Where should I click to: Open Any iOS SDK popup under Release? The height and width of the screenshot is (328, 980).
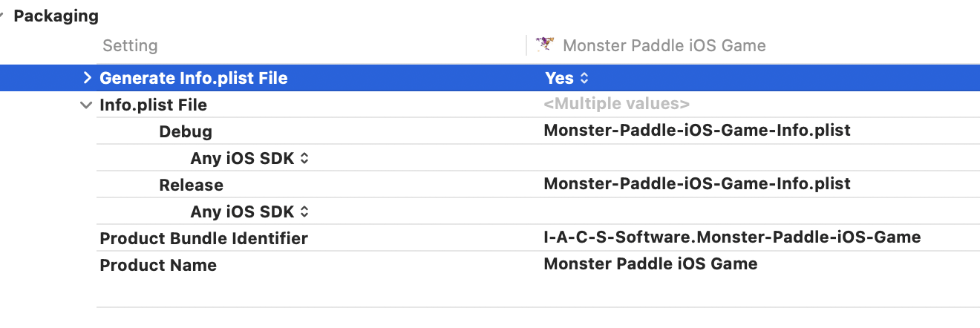tap(249, 211)
